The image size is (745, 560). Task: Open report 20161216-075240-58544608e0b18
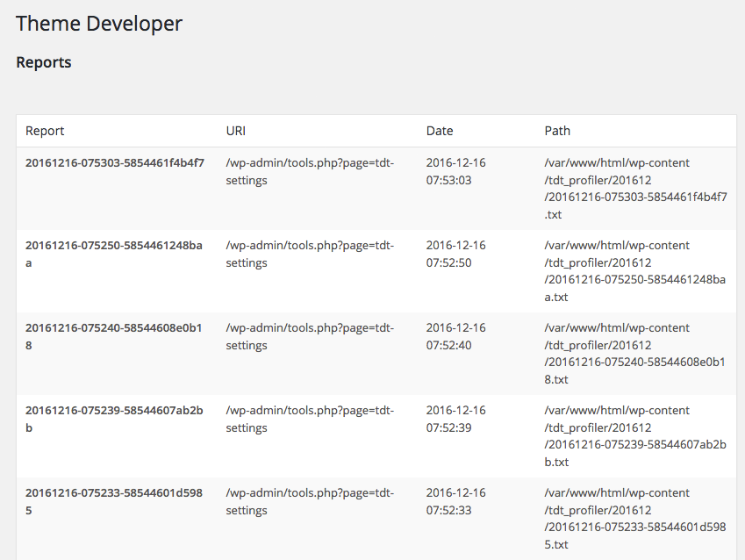113,336
